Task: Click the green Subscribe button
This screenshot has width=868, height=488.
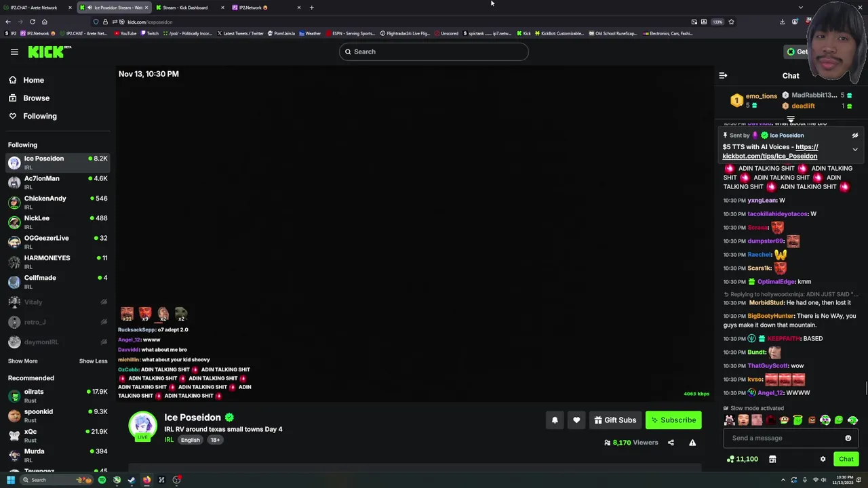Action: 673,420
